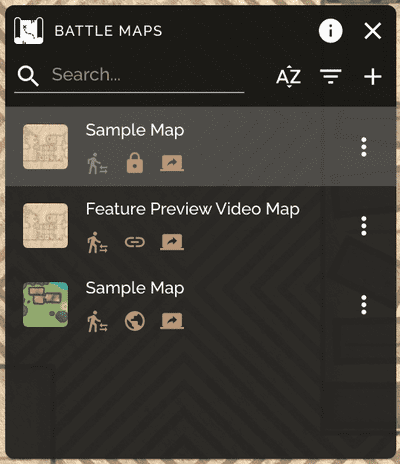Move players icon on first Sample Map
The width and height of the screenshot is (400, 464).
[97, 163]
